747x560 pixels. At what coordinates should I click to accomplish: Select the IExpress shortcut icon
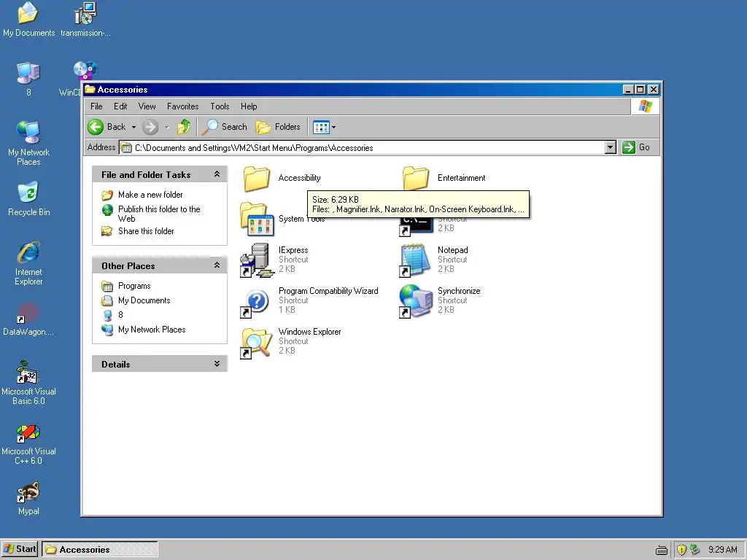[x=257, y=260]
